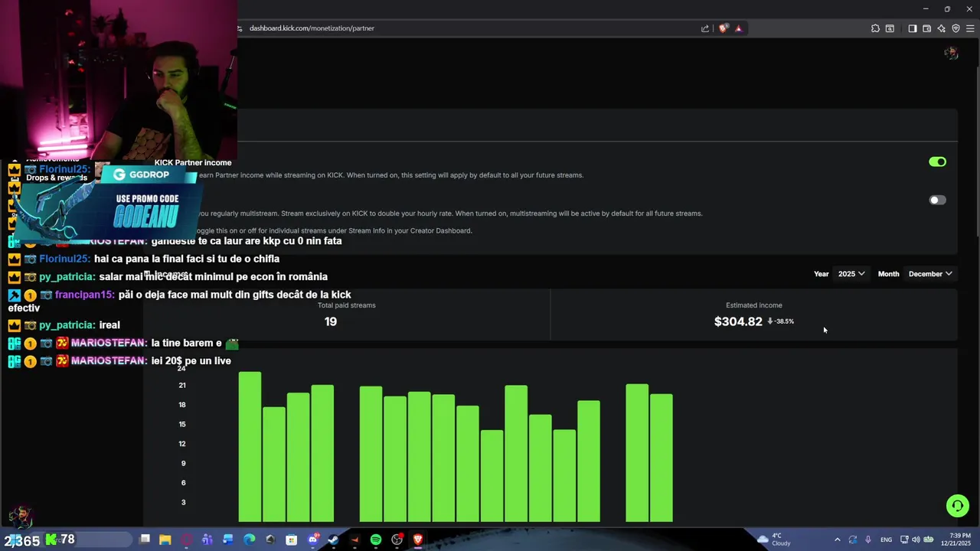Disable the KICK Partner income toggle

coord(937,162)
